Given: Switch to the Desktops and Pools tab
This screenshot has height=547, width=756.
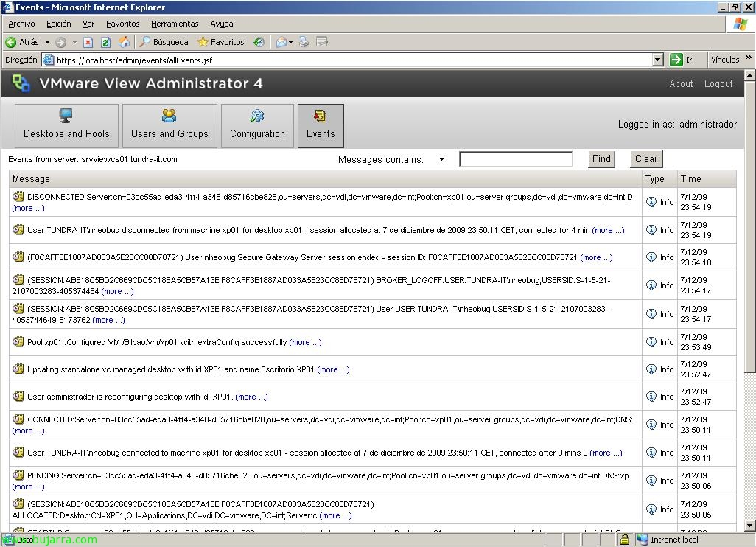Looking at the screenshot, I should (66, 126).
